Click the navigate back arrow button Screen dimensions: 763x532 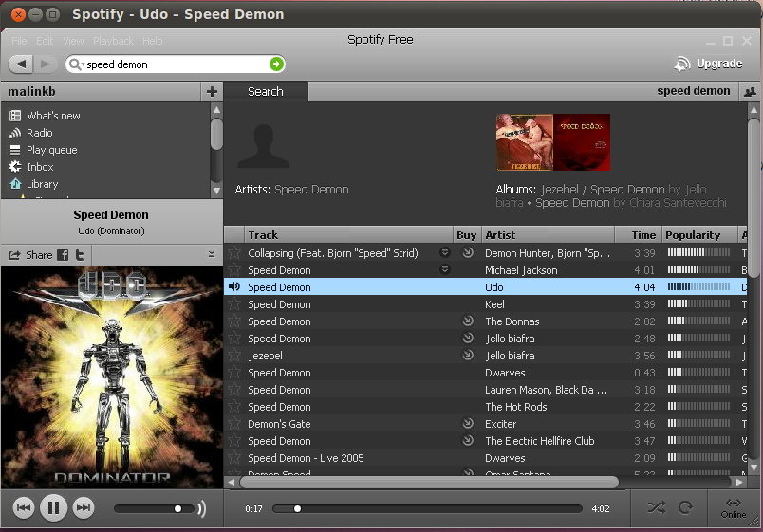pyautogui.click(x=21, y=64)
